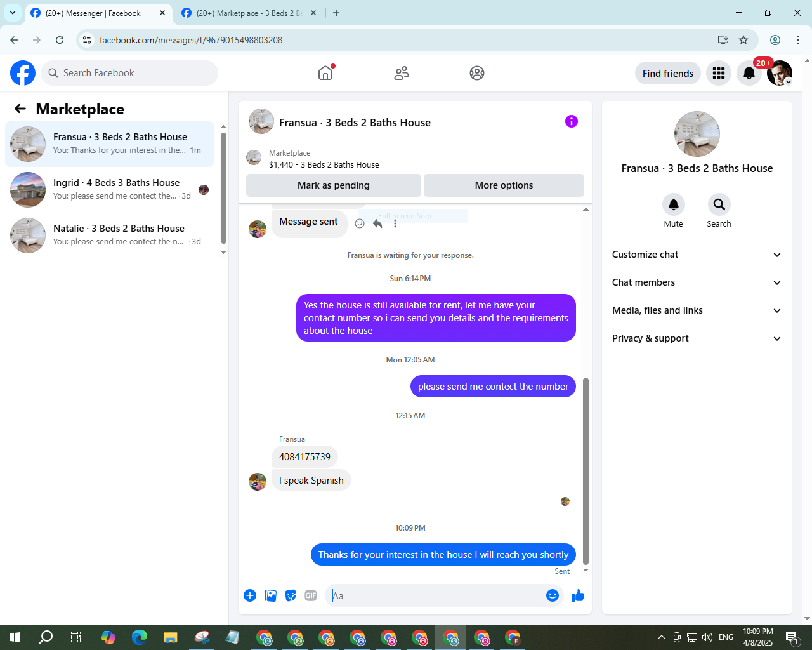Go back using Marketplace arrow
The height and width of the screenshot is (650, 812).
pos(20,109)
